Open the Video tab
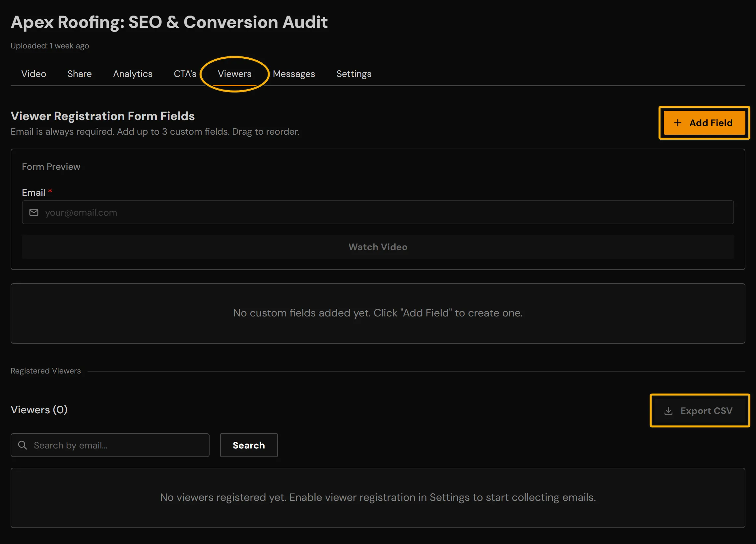 [34, 74]
